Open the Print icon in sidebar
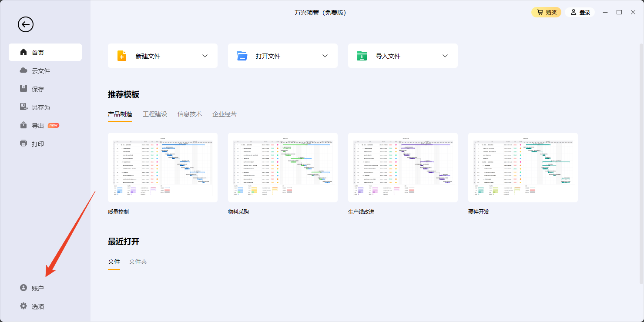644x322 pixels. tap(23, 144)
